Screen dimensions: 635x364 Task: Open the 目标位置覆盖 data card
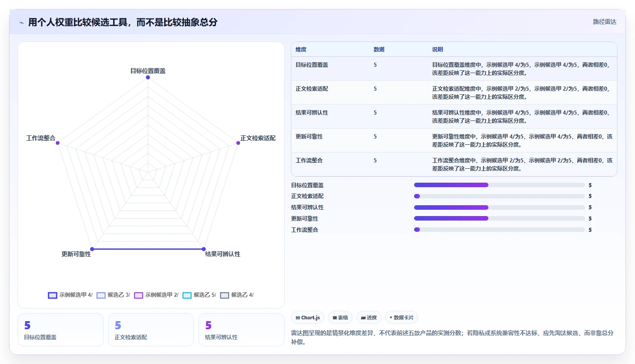click(60, 330)
